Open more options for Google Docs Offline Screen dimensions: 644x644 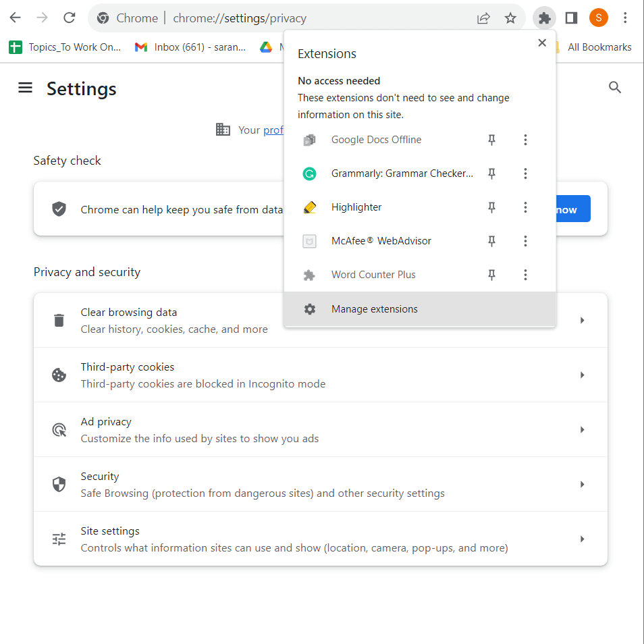[x=525, y=140]
